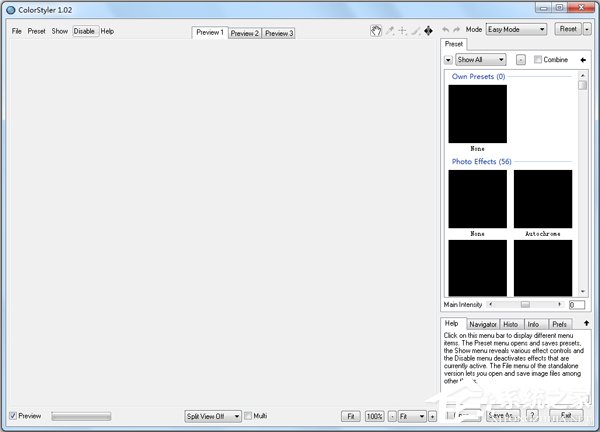The width and height of the screenshot is (600, 432).
Task: Select the Hand pan tool
Action: 376,31
